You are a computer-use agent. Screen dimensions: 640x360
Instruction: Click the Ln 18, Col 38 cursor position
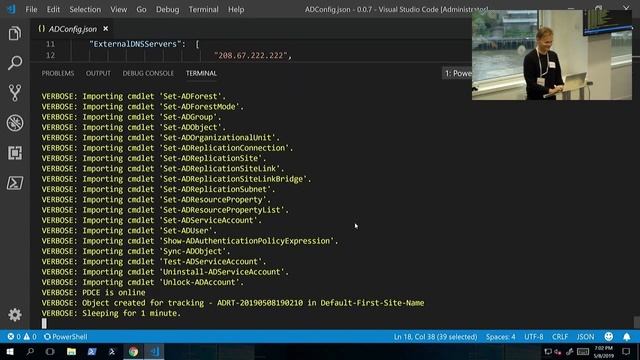pyautogui.click(x=435, y=337)
